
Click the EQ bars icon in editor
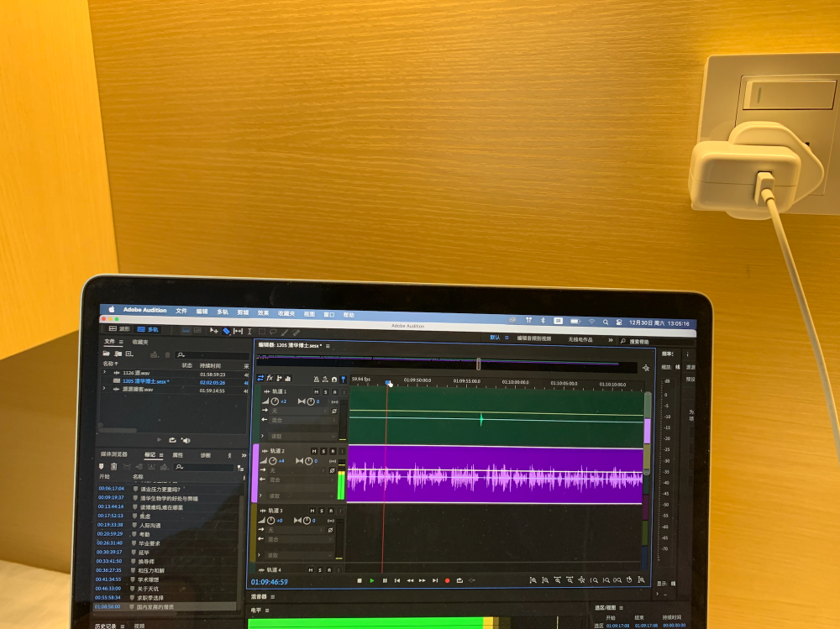click(287, 379)
